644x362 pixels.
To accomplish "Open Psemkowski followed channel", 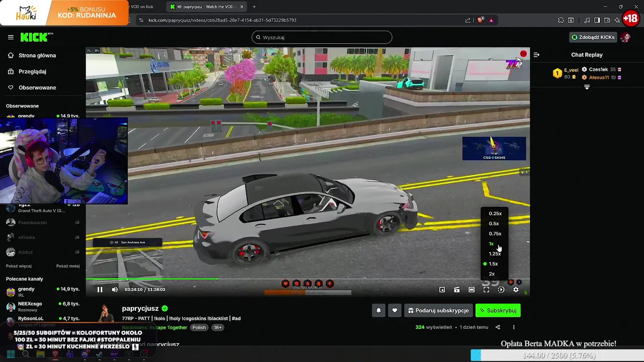I will pyautogui.click(x=43, y=222).
